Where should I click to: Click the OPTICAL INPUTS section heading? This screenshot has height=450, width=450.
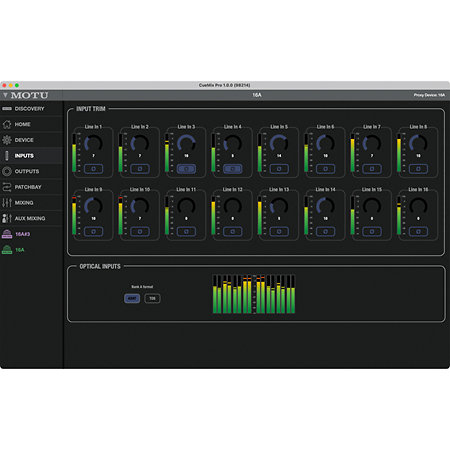pyautogui.click(x=100, y=266)
